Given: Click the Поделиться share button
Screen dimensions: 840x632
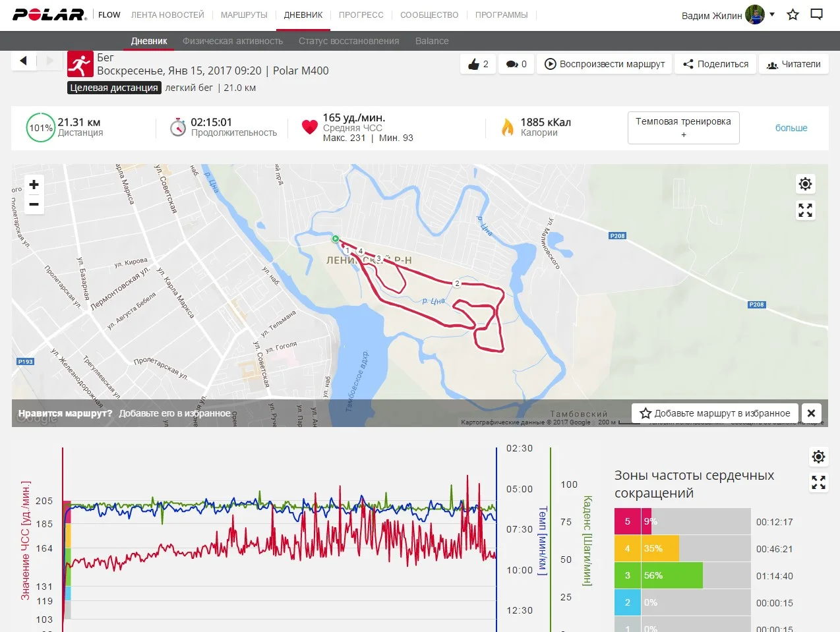Looking at the screenshot, I should pyautogui.click(x=715, y=64).
